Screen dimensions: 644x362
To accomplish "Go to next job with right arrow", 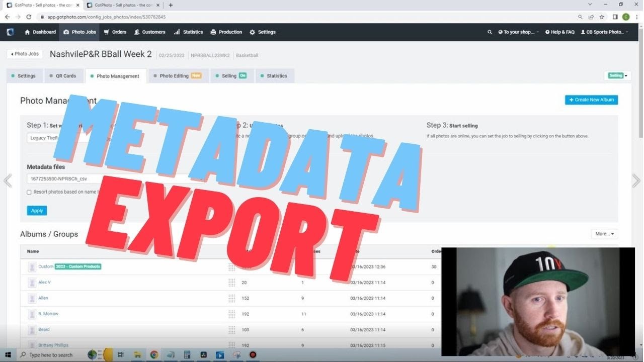I will [x=636, y=180].
